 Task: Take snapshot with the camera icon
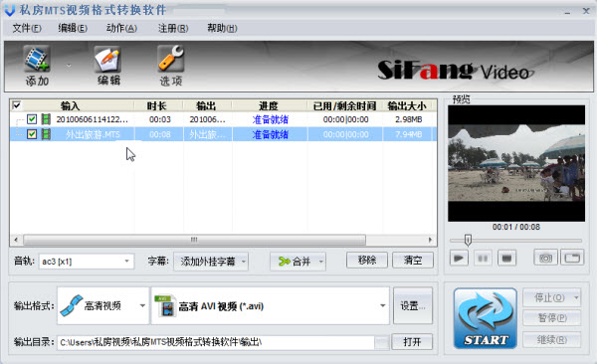[x=545, y=258]
